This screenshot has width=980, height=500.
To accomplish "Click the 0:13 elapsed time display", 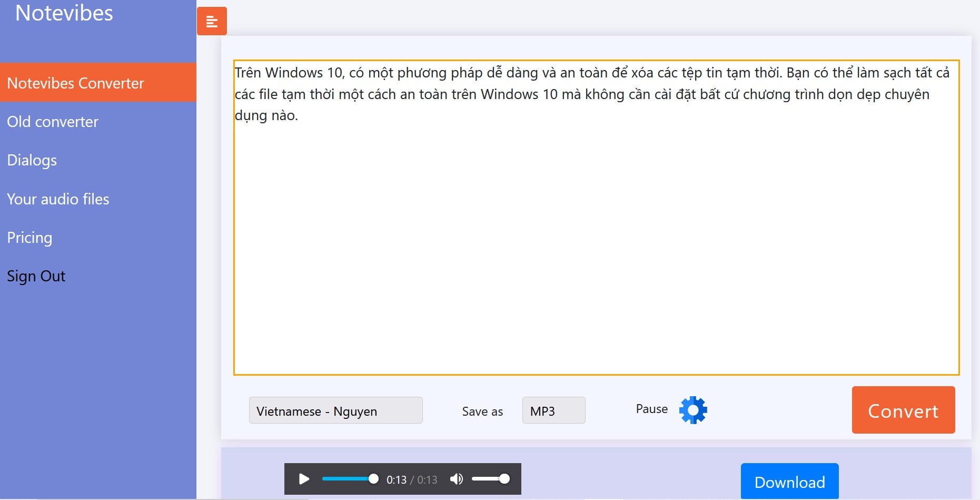I will (x=396, y=479).
